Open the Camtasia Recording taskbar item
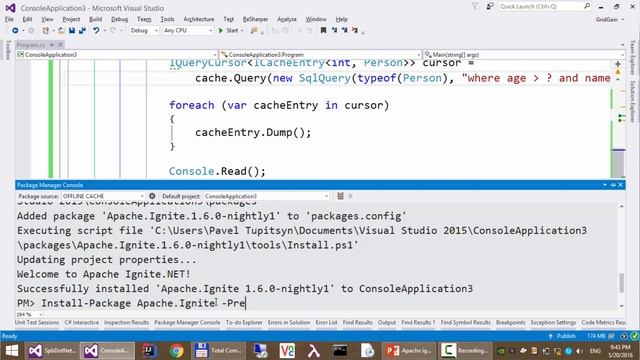 465,351
